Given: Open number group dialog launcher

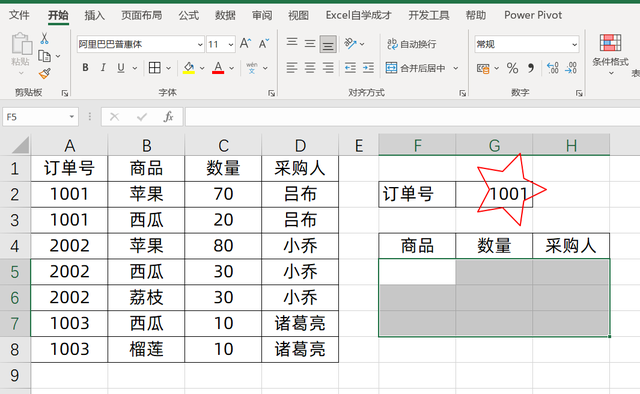Looking at the screenshot, I should click(579, 93).
